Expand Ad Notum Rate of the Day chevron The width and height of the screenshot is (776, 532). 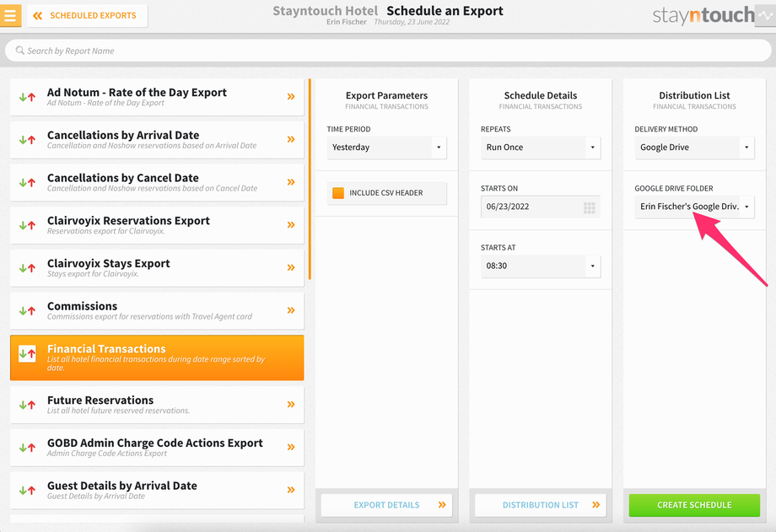[x=291, y=96]
